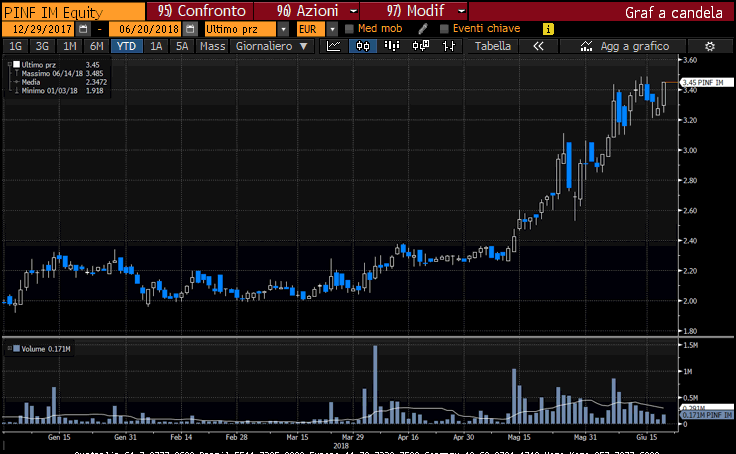Open chart settings gear
Image resolution: width=736 pixels, height=454 pixels.
[710, 47]
